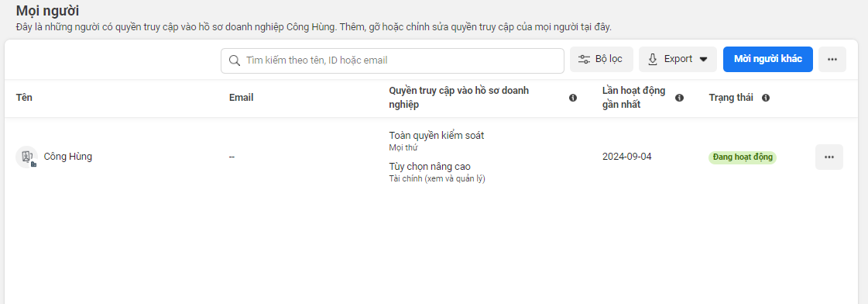Click the Export button
Image resolution: width=868 pixels, height=304 pixels.
click(678, 60)
